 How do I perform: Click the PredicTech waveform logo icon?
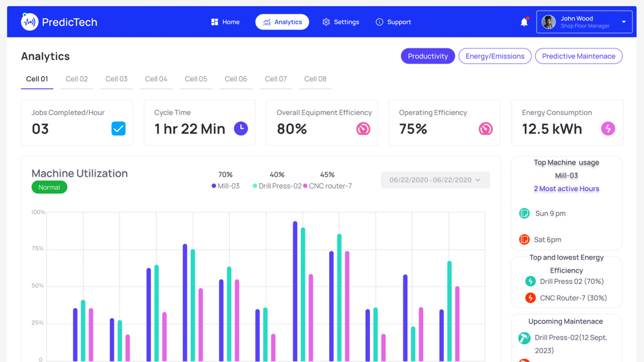click(30, 22)
